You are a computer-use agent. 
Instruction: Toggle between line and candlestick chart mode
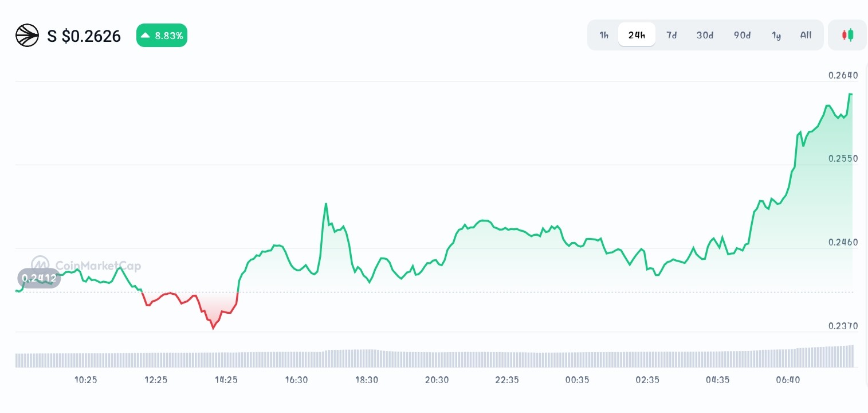[x=847, y=34]
